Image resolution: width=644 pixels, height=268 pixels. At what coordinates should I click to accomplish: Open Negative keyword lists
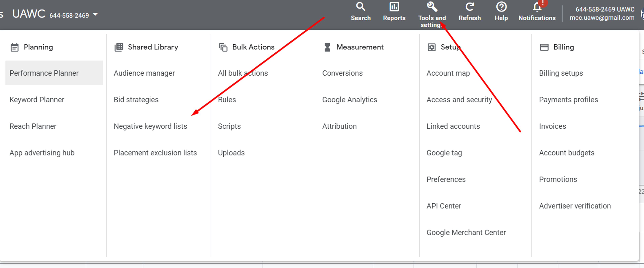tap(150, 126)
